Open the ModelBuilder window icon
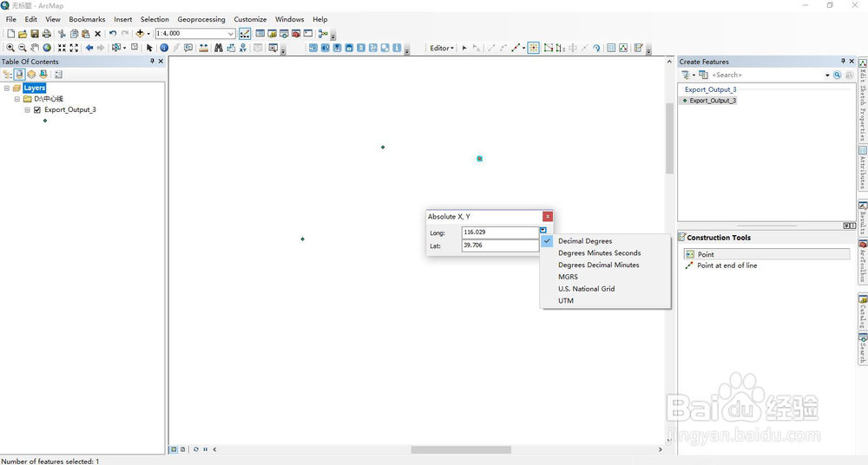The width and height of the screenshot is (868, 465). (x=323, y=34)
